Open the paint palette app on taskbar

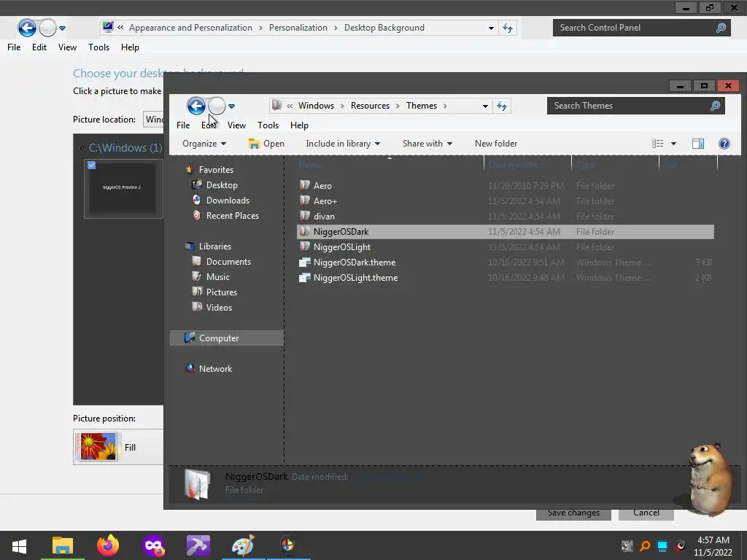(x=243, y=545)
